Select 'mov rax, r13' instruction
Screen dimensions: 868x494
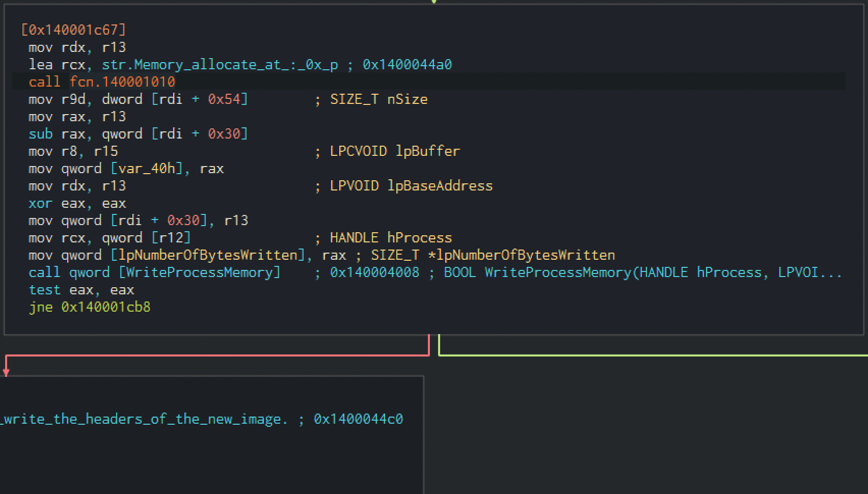click(x=77, y=117)
